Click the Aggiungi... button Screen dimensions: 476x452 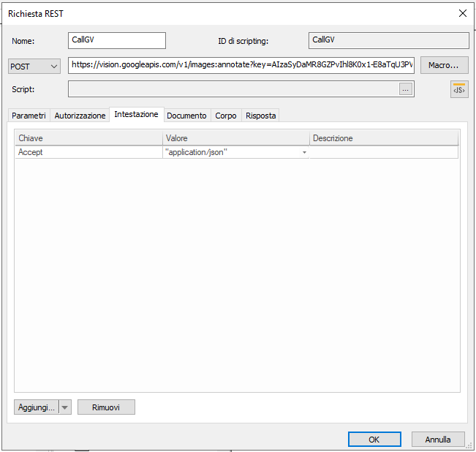[x=37, y=407]
